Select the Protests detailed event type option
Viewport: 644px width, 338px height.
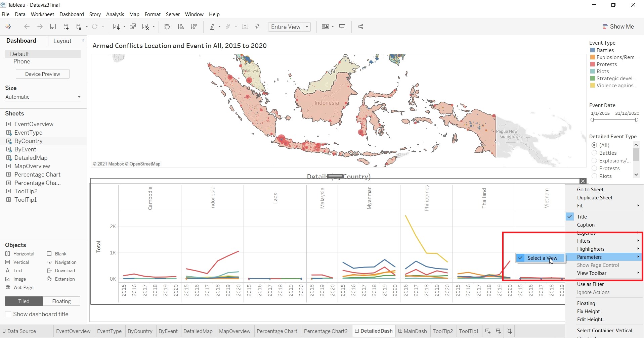click(594, 168)
